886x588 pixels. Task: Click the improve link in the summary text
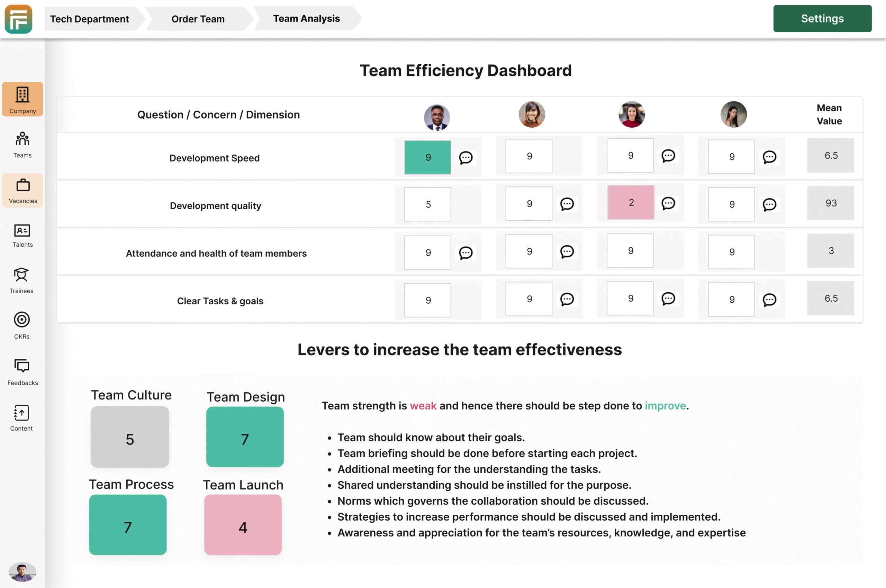[x=665, y=405]
